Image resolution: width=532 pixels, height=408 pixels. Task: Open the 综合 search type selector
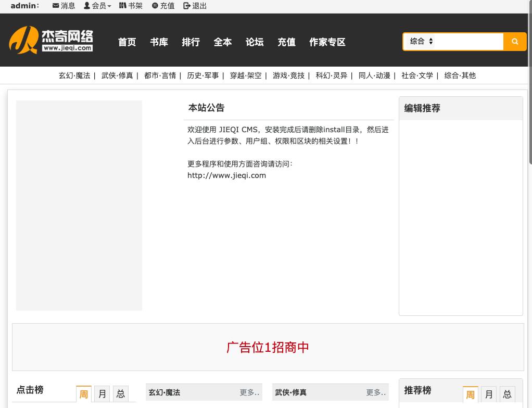tap(421, 42)
